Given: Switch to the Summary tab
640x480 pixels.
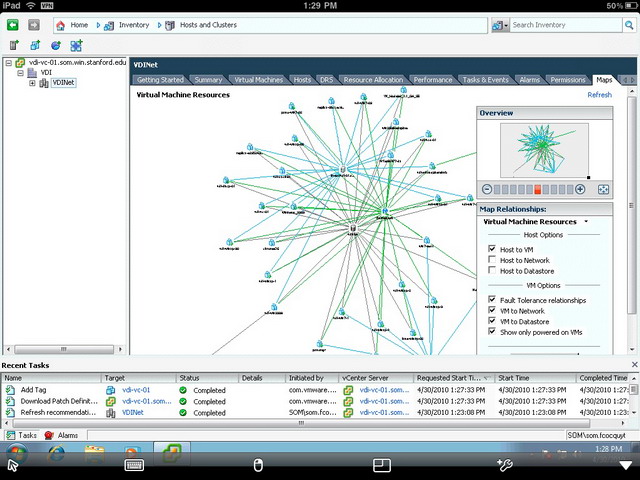Looking at the screenshot, I should pyautogui.click(x=208, y=80).
